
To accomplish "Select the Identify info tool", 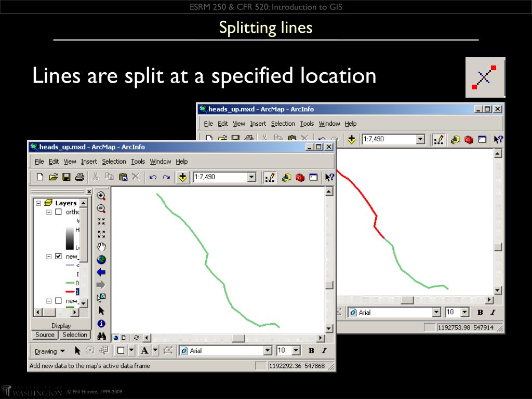I will click(101, 323).
